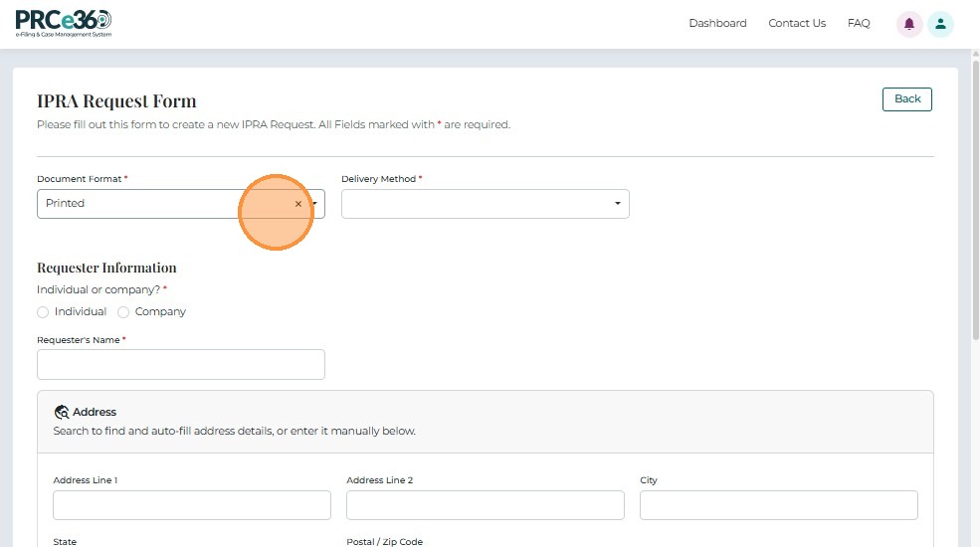Click the Printed value in Document Format
Viewport: 980px width, 547px height.
66,204
